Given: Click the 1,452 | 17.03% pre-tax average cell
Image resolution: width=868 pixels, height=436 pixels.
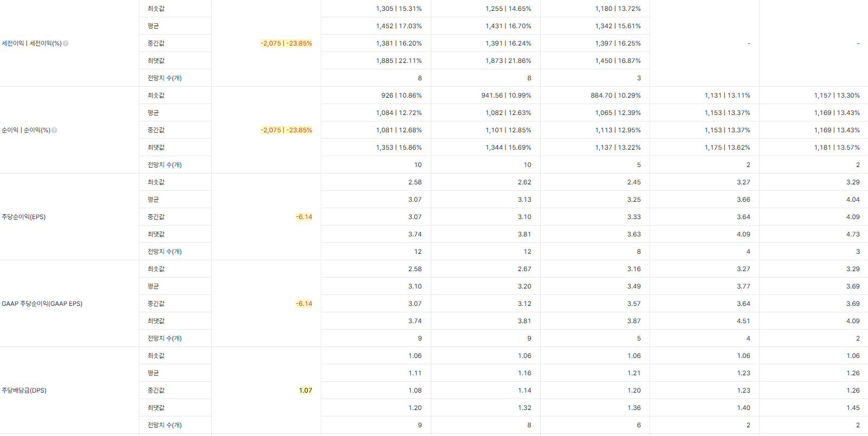Looking at the screenshot, I should pos(399,26).
